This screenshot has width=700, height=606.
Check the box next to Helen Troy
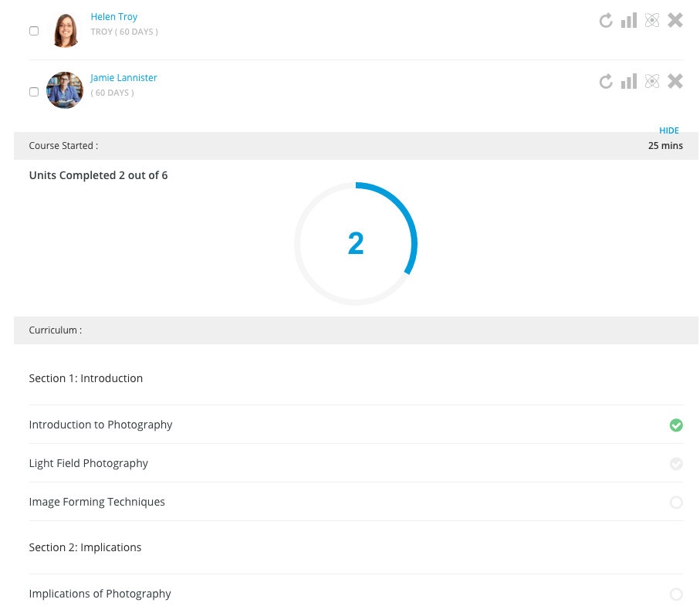click(x=34, y=31)
